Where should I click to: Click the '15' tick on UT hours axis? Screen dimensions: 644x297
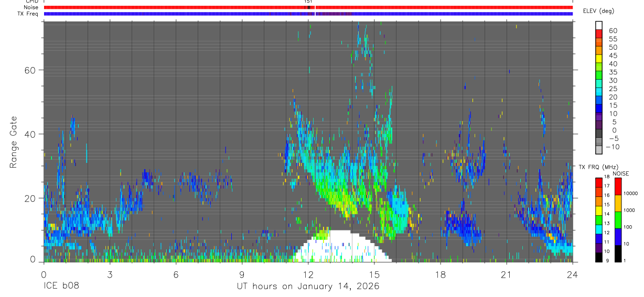coord(374,274)
